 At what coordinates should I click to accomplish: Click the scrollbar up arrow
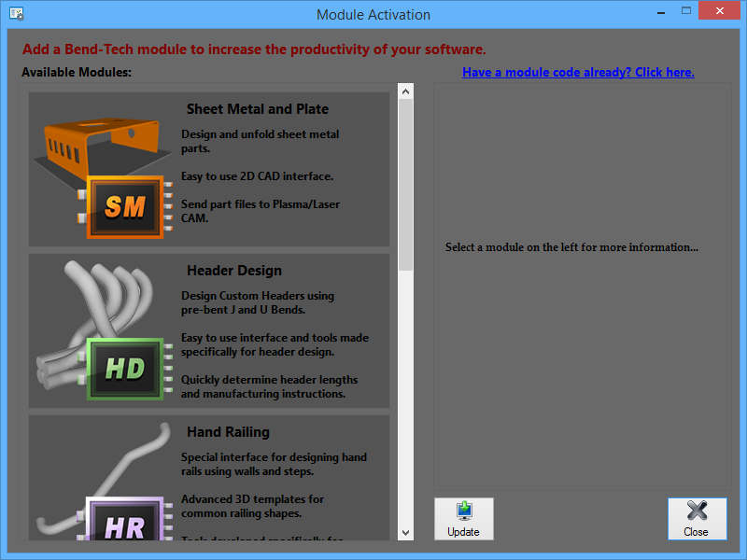tap(405, 91)
